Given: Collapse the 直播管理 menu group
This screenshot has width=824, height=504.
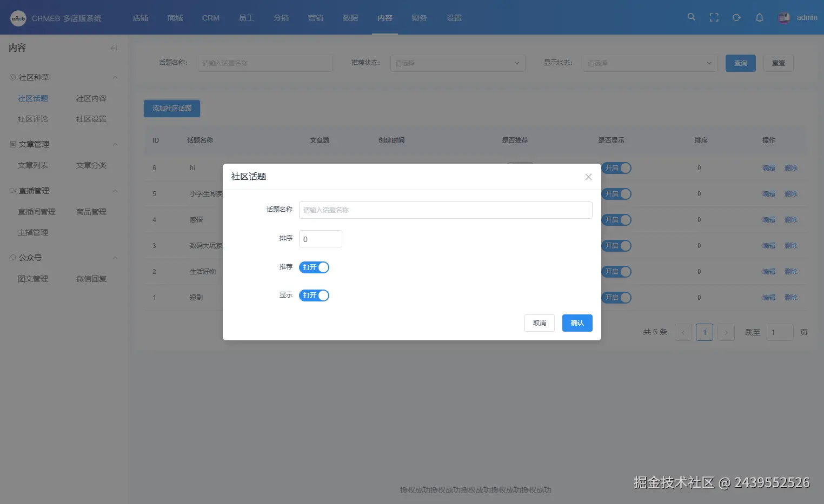Looking at the screenshot, I should tap(115, 191).
